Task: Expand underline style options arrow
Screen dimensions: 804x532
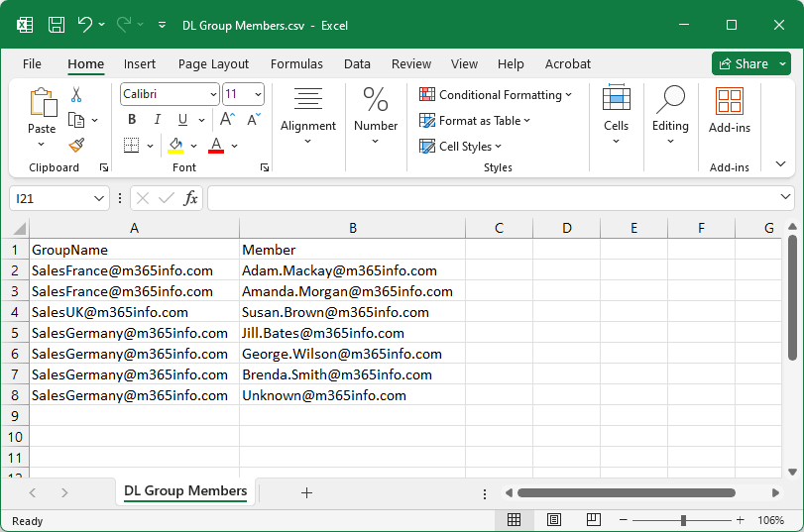Action: (x=201, y=120)
